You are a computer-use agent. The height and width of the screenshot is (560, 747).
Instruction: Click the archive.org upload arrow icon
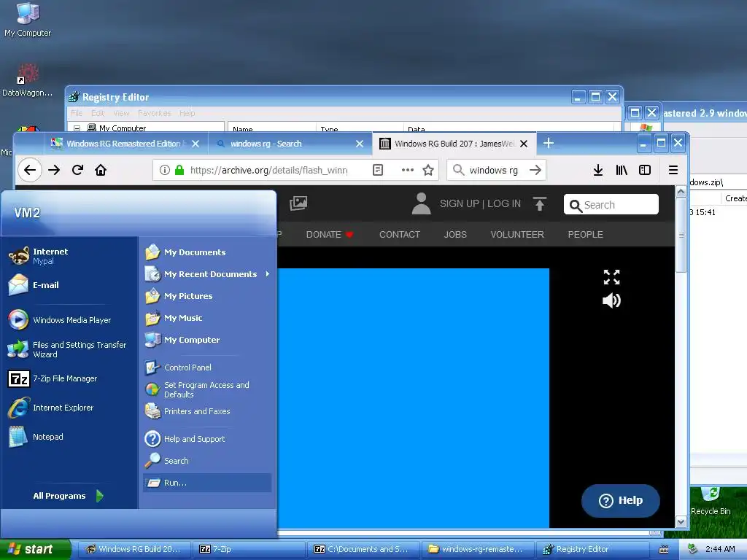[539, 204]
